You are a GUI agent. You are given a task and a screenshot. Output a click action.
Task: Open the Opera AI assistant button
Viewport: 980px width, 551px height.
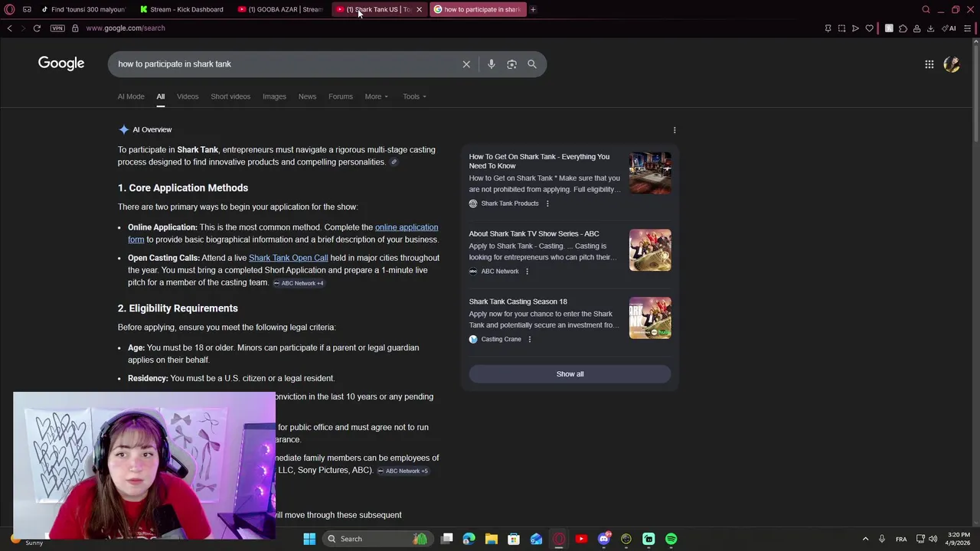click(949, 28)
